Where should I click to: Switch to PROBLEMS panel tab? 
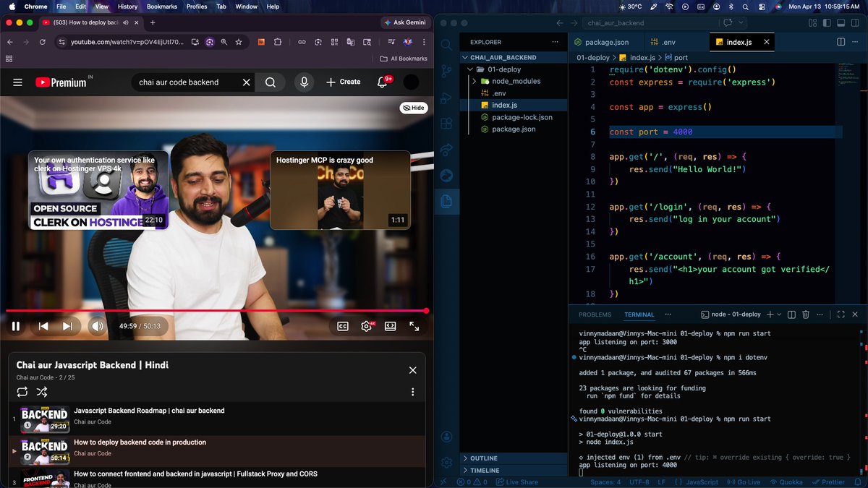[x=595, y=314]
